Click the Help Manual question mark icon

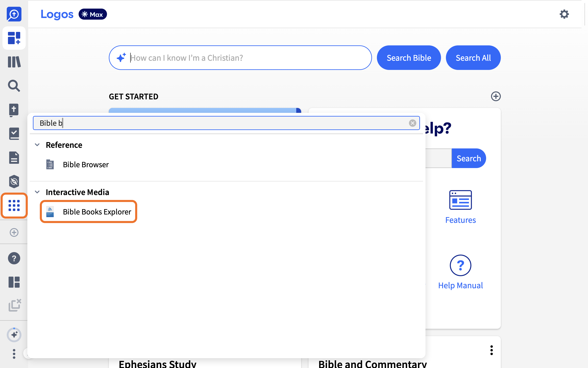pos(460,265)
